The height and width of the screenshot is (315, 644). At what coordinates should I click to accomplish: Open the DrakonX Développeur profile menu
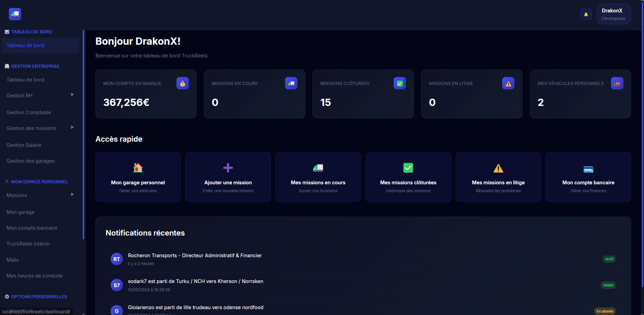[x=613, y=14]
